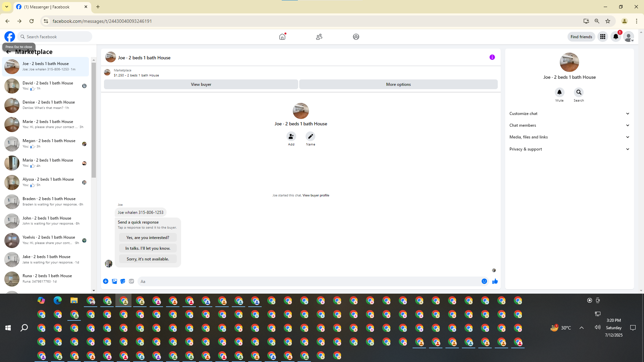The image size is (644, 362).
Task: Send 'Sorry, it's not available.' quick response
Action: [148, 259]
